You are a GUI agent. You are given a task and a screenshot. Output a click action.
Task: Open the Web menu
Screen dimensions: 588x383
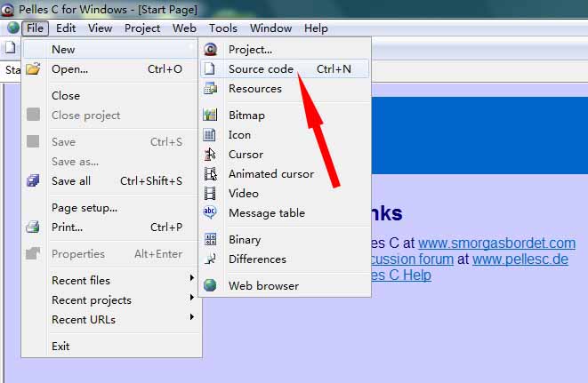tap(184, 28)
